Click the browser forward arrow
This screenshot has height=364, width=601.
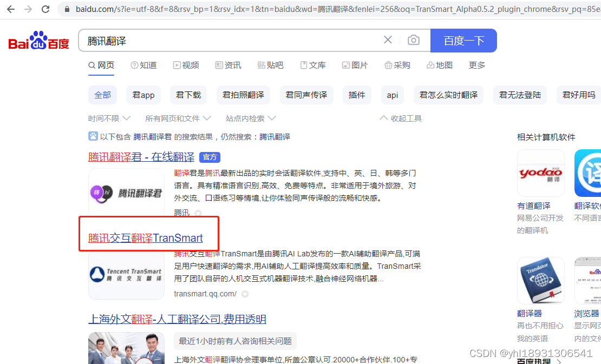pos(28,9)
